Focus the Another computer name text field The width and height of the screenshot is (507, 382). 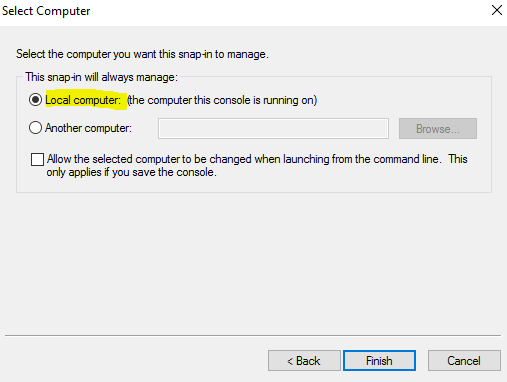pos(273,128)
